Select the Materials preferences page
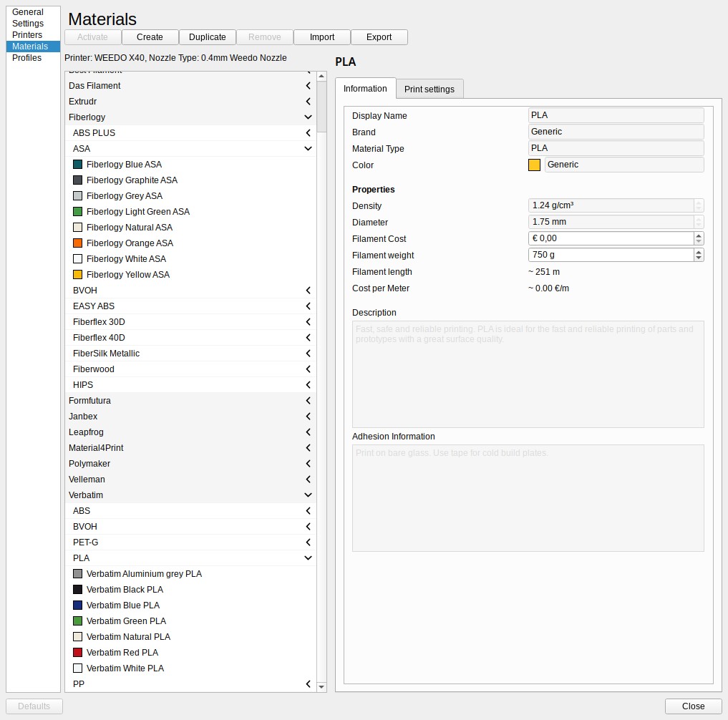This screenshot has height=720, width=728. click(34, 47)
